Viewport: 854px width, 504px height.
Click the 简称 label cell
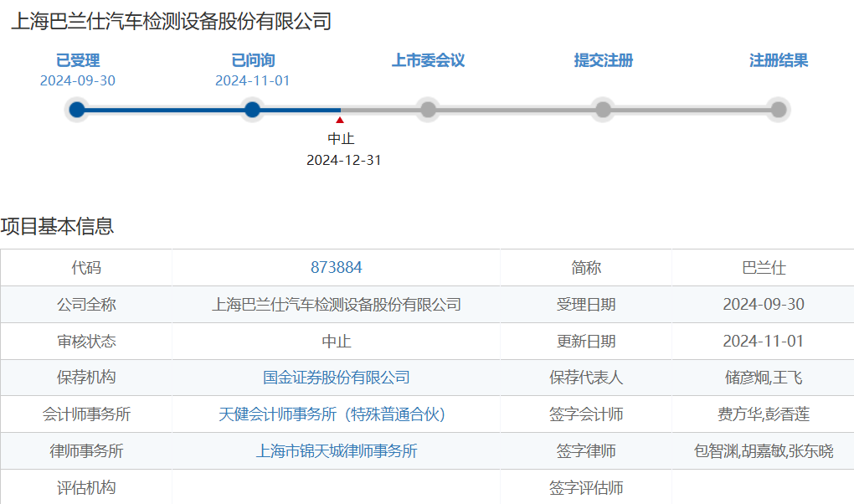586,268
